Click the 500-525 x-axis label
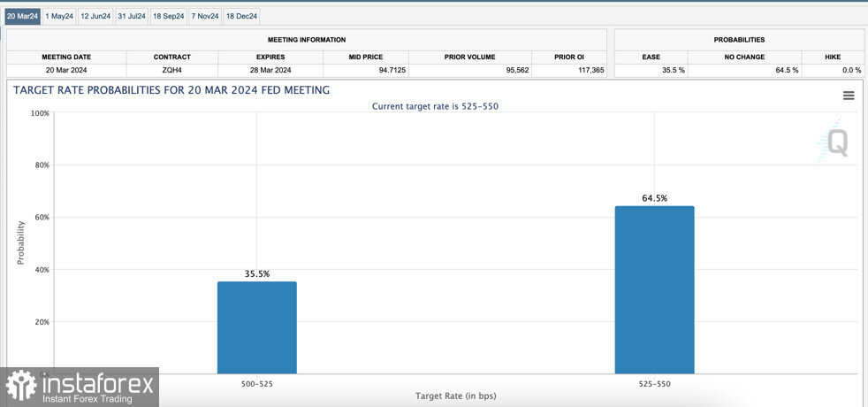Image resolution: width=868 pixels, height=407 pixels. 257,384
